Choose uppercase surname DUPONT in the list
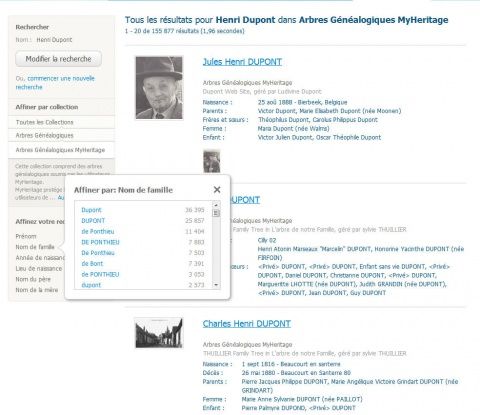 click(93, 221)
